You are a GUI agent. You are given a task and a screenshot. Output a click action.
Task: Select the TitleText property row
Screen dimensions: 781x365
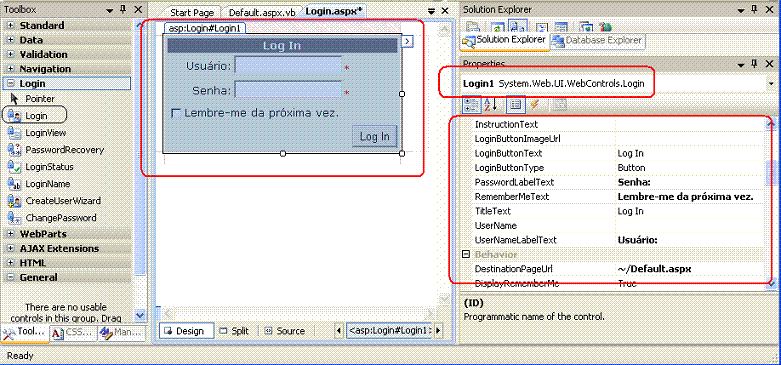click(617, 211)
